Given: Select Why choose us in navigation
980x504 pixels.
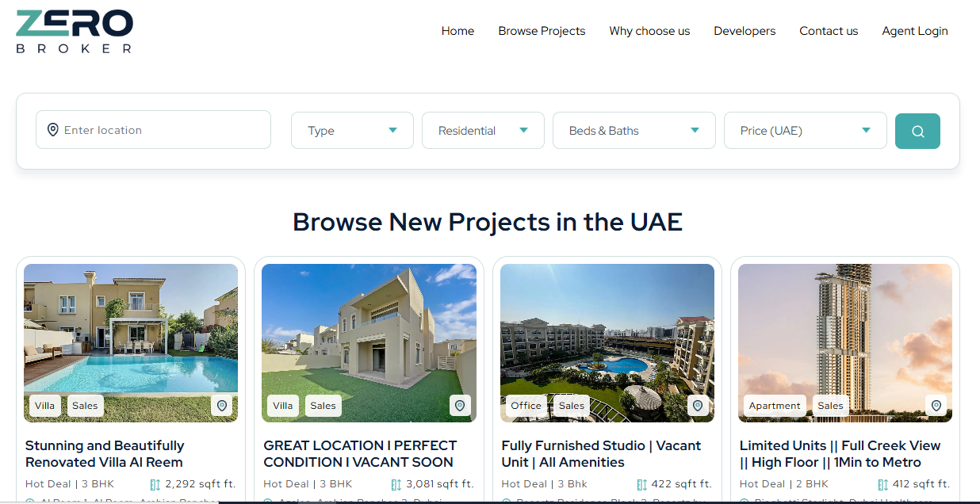Looking at the screenshot, I should coord(649,31).
